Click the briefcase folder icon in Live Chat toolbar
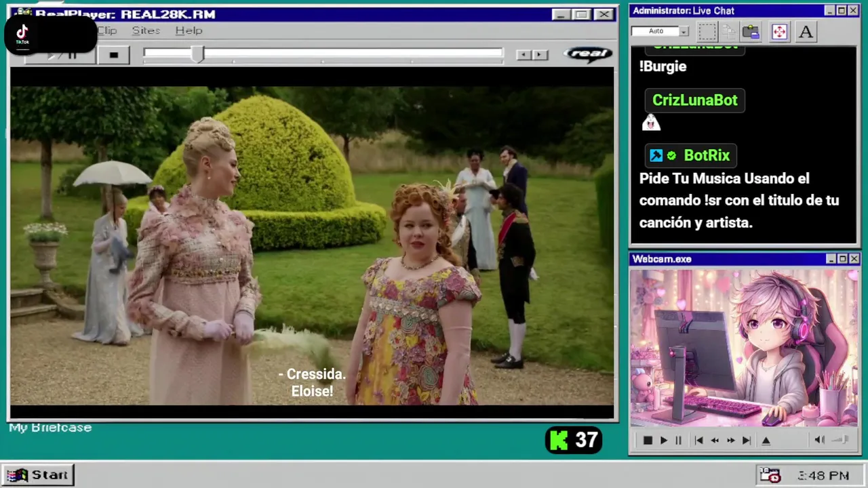868x488 pixels. point(751,31)
